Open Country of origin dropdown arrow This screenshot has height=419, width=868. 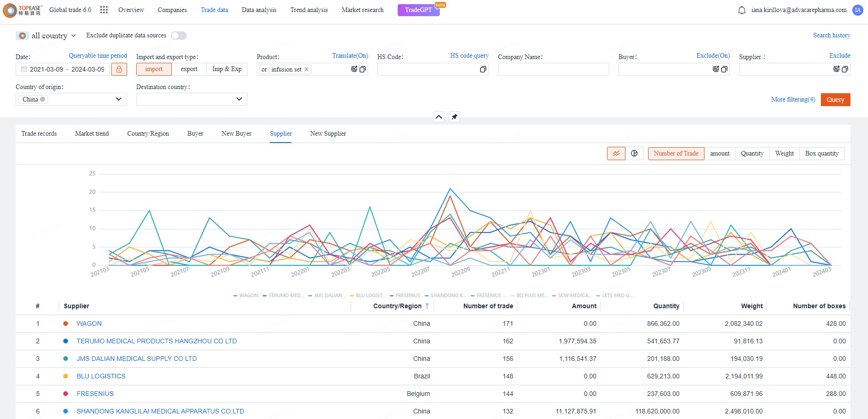119,99
